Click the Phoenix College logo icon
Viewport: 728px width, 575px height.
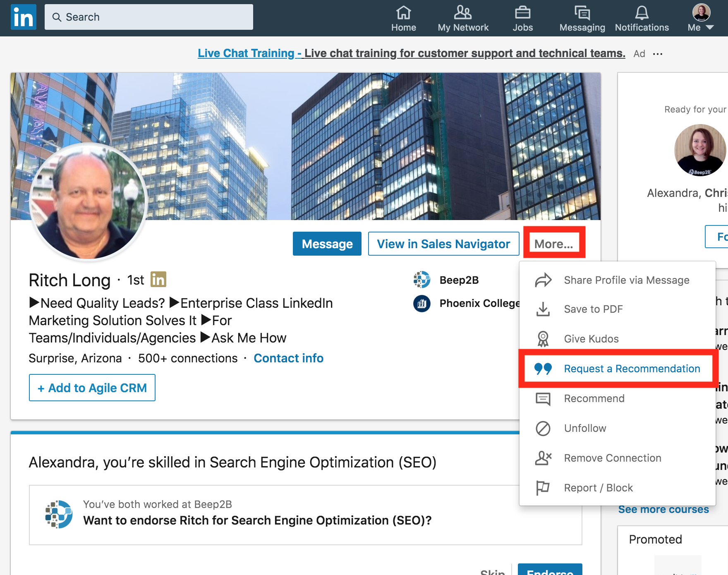click(x=422, y=304)
